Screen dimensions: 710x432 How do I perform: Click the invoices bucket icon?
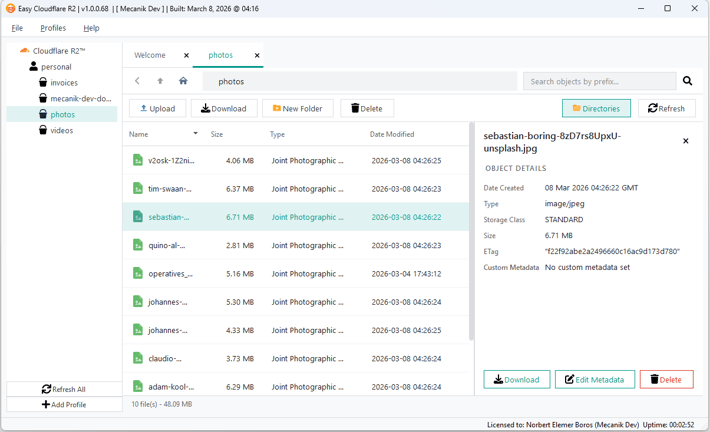coord(43,82)
